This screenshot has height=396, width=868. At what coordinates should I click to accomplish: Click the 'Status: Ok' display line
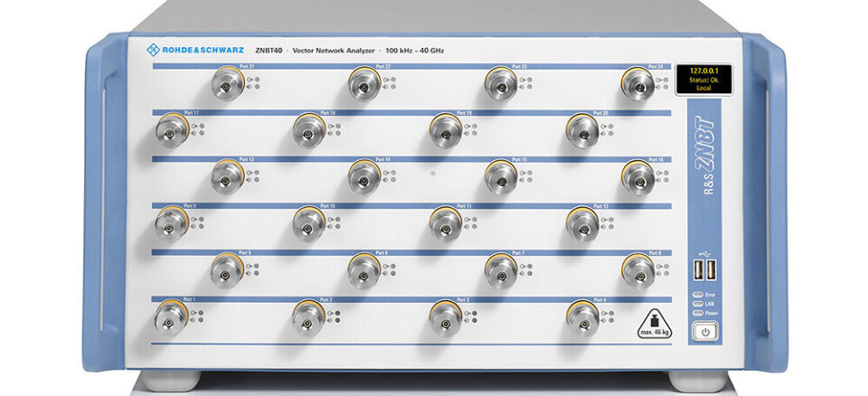pyautogui.click(x=703, y=80)
